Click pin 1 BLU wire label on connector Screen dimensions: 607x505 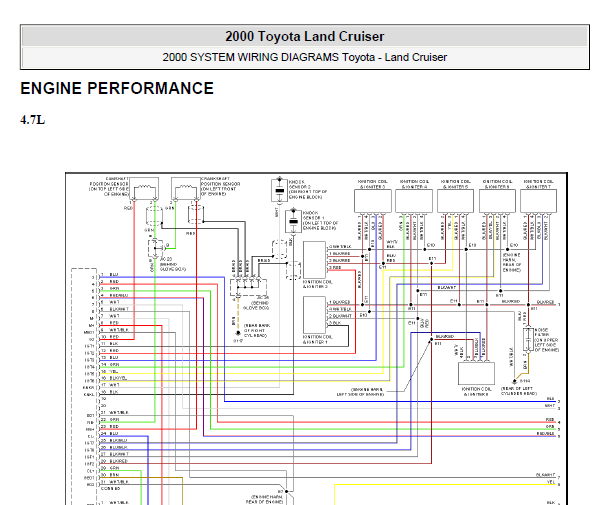[113, 274]
